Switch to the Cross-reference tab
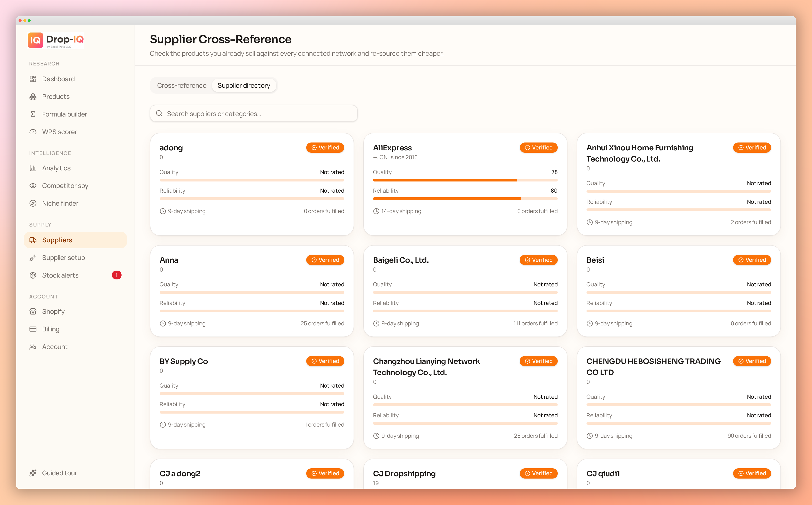The height and width of the screenshot is (505, 812). (x=182, y=85)
